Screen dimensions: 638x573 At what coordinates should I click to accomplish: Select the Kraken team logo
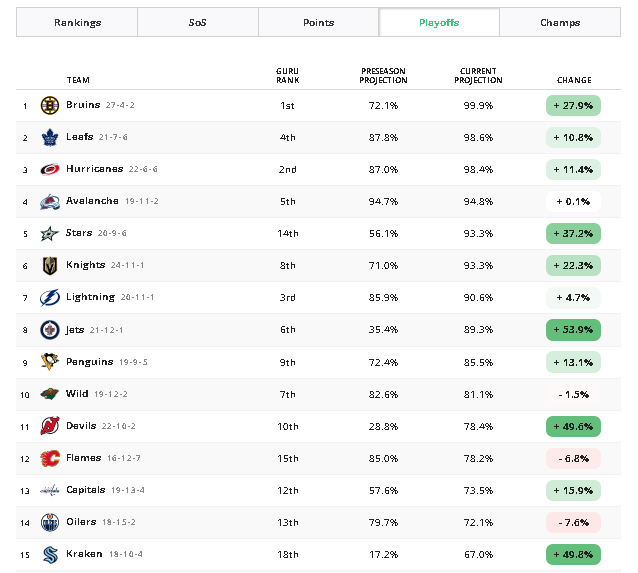click(x=50, y=554)
